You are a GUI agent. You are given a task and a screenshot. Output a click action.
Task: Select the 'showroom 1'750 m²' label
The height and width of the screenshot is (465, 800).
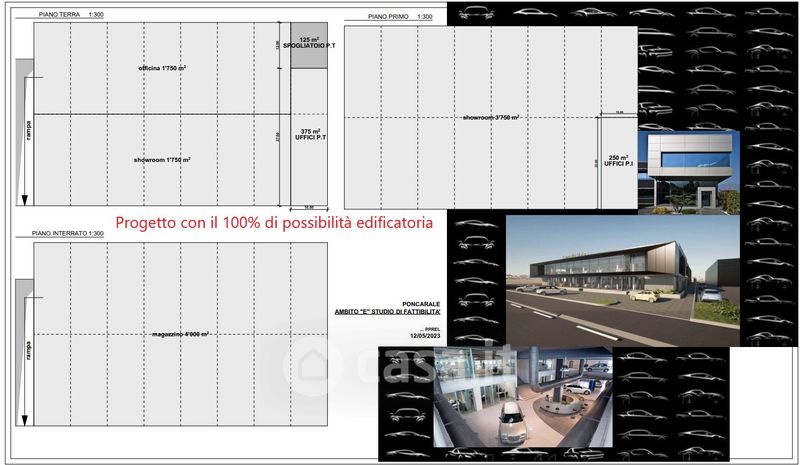(x=162, y=160)
